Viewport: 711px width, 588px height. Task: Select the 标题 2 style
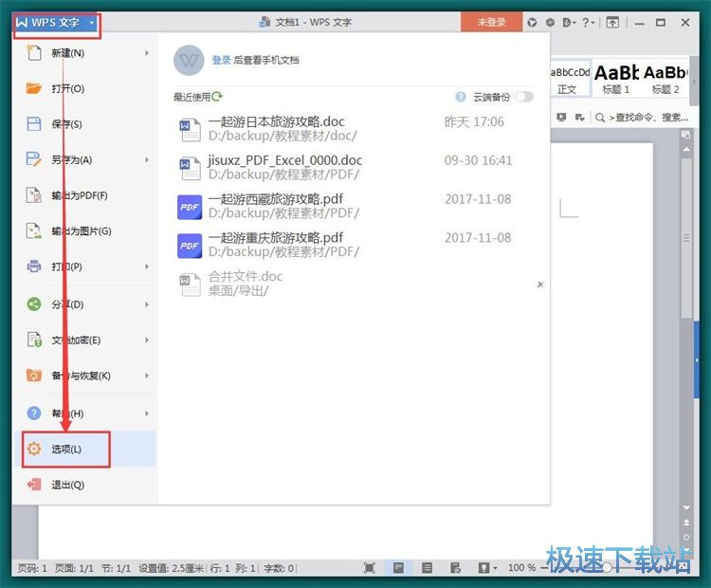pyautogui.click(x=665, y=78)
